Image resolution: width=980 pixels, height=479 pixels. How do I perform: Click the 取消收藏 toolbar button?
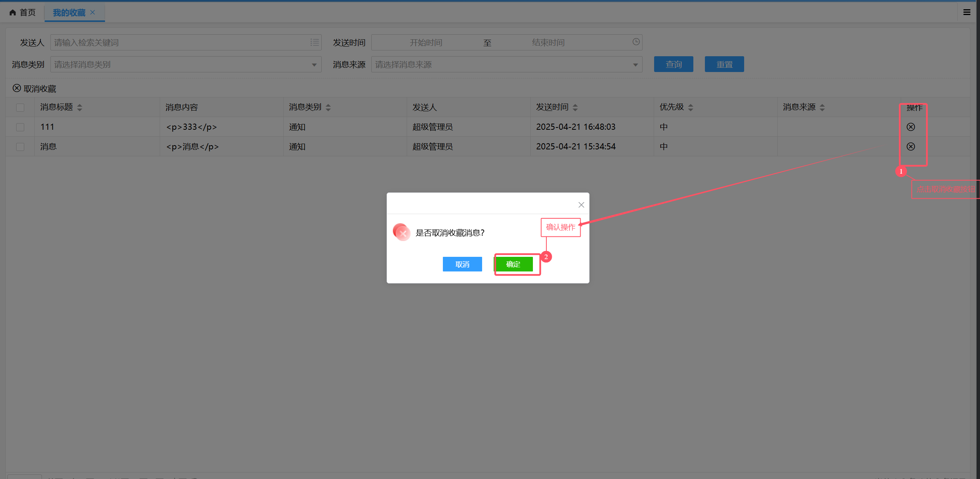(x=35, y=89)
